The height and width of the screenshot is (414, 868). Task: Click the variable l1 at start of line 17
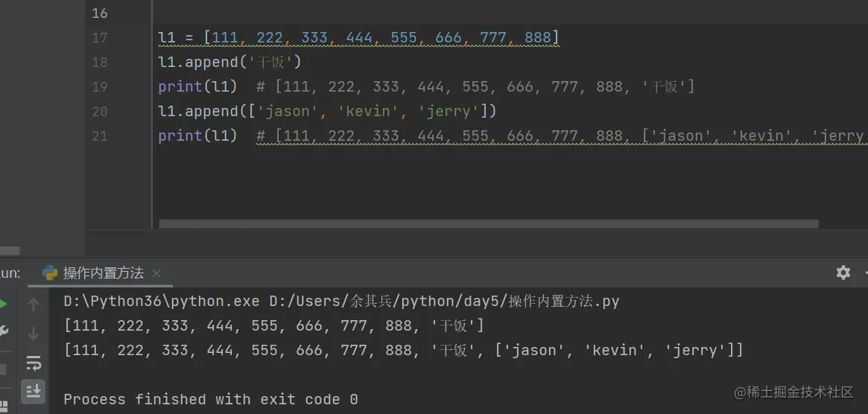pyautogui.click(x=167, y=38)
